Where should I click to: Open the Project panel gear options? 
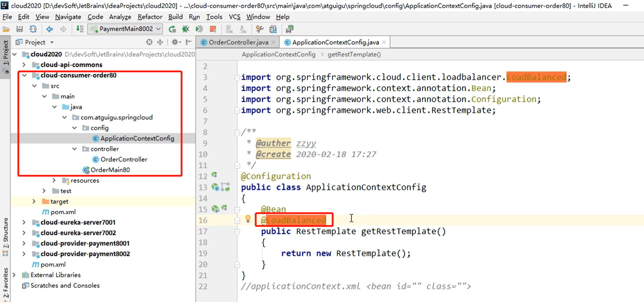click(176, 42)
